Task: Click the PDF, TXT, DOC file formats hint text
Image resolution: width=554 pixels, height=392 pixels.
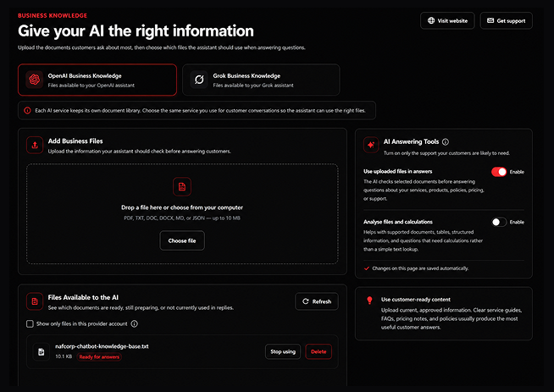Action: point(182,218)
